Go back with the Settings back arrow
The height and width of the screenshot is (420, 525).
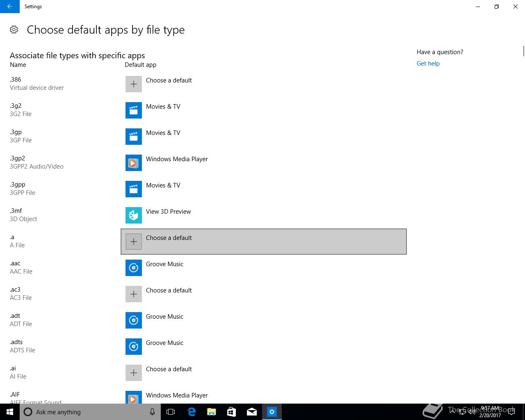coord(10,7)
